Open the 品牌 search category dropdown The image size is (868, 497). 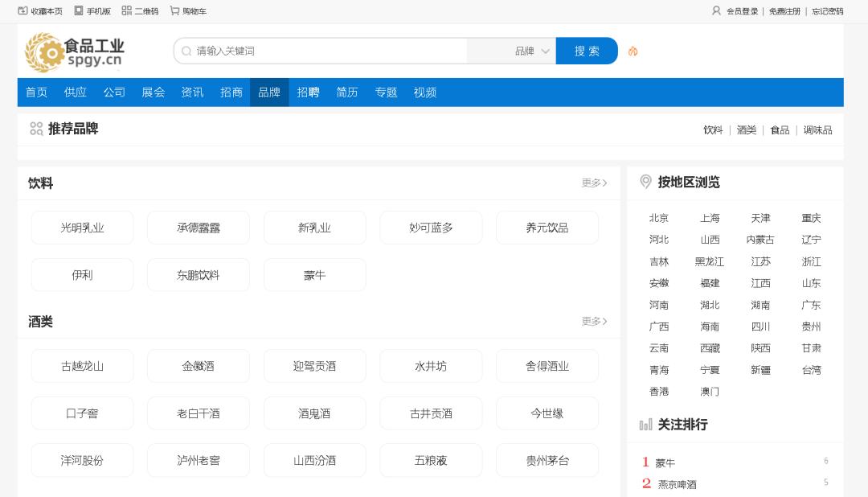pyautogui.click(x=533, y=51)
